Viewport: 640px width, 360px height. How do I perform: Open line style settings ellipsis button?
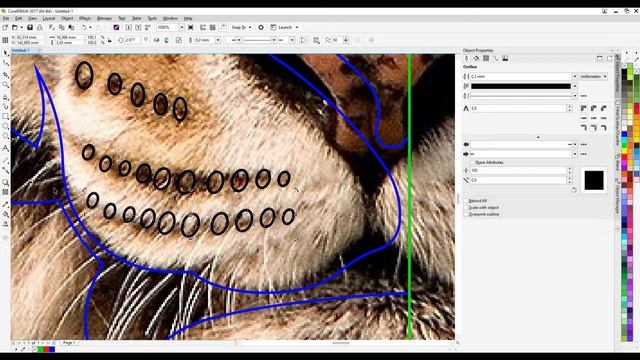(584, 96)
